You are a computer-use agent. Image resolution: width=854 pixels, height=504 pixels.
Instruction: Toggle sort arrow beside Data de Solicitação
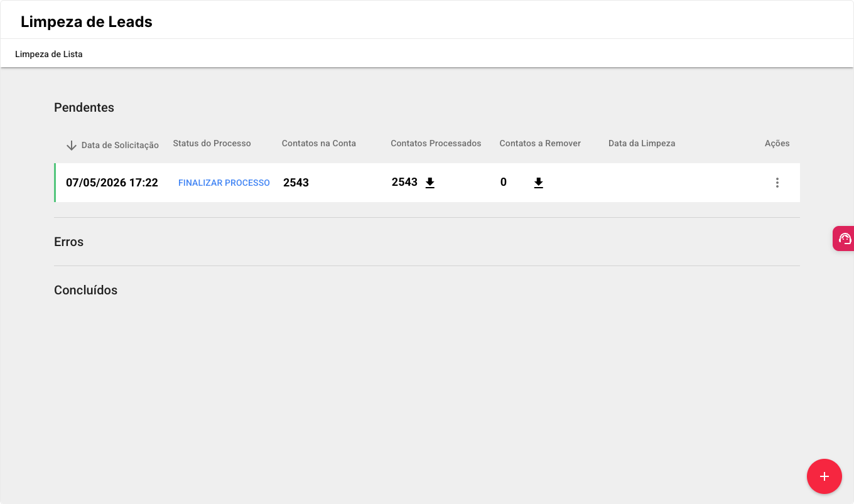72,145
